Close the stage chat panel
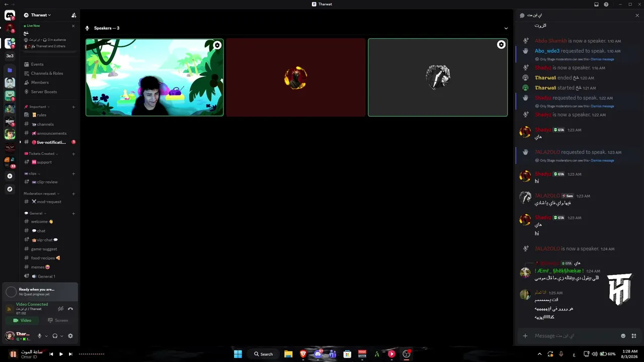 tap(637, 16)
